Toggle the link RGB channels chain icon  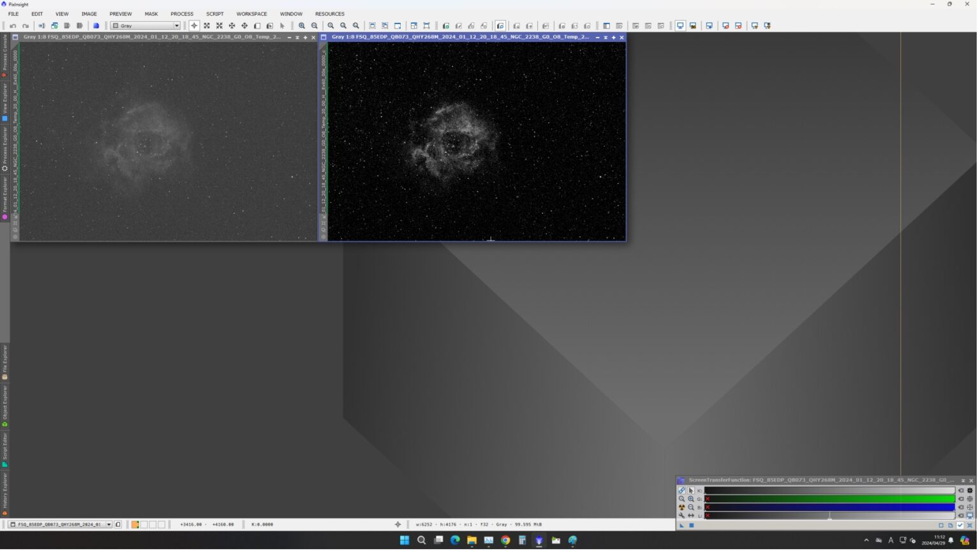click(x=681, y=490)
